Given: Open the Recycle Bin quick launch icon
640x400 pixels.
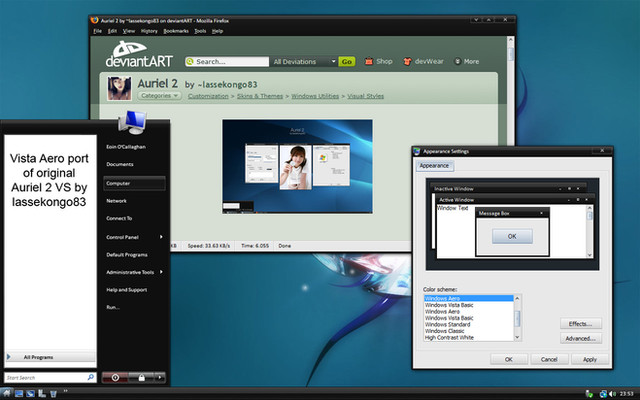Looking at the screenshot, I should point(53,393).
